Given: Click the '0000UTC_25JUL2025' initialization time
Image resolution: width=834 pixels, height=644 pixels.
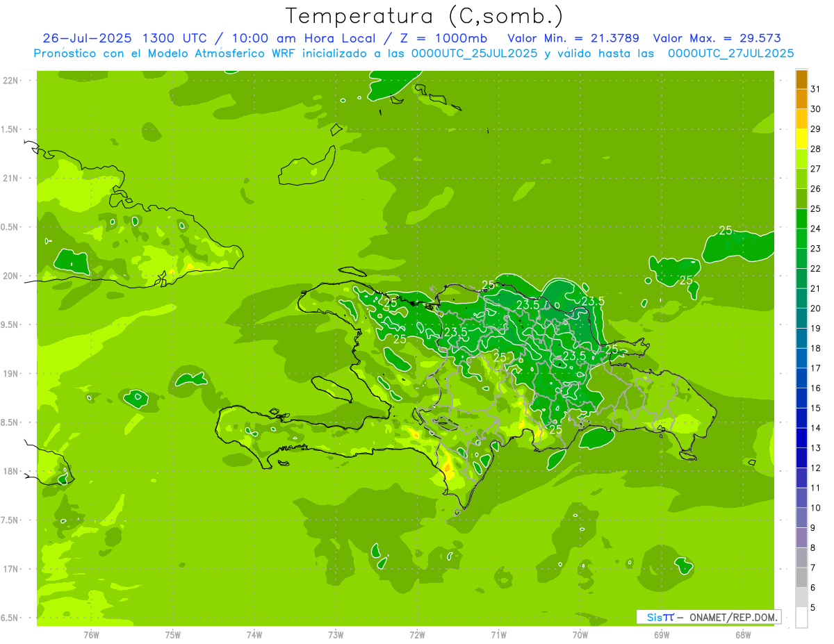Looking at the screenshot, I should click(x=474, y=53).
